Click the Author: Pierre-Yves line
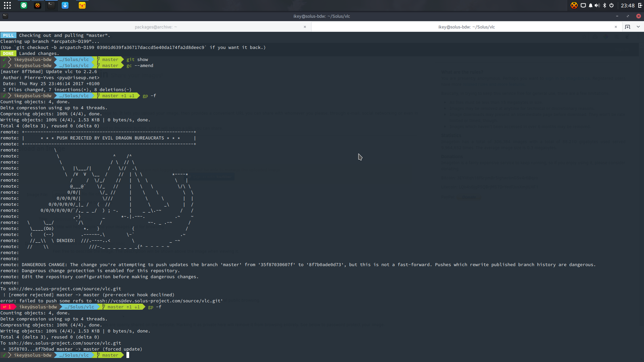Viewport: 644px width, 362px height. pyautogui.click(x=51, y=77)
